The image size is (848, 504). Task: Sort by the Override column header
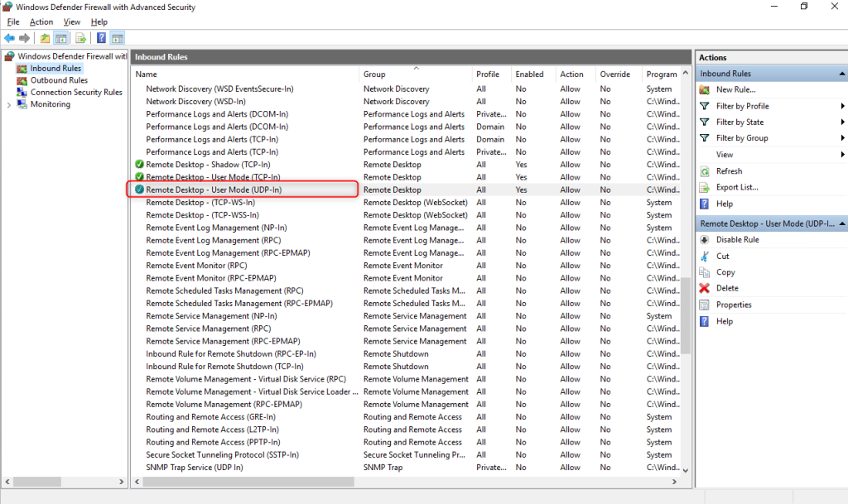pos(618,74)
